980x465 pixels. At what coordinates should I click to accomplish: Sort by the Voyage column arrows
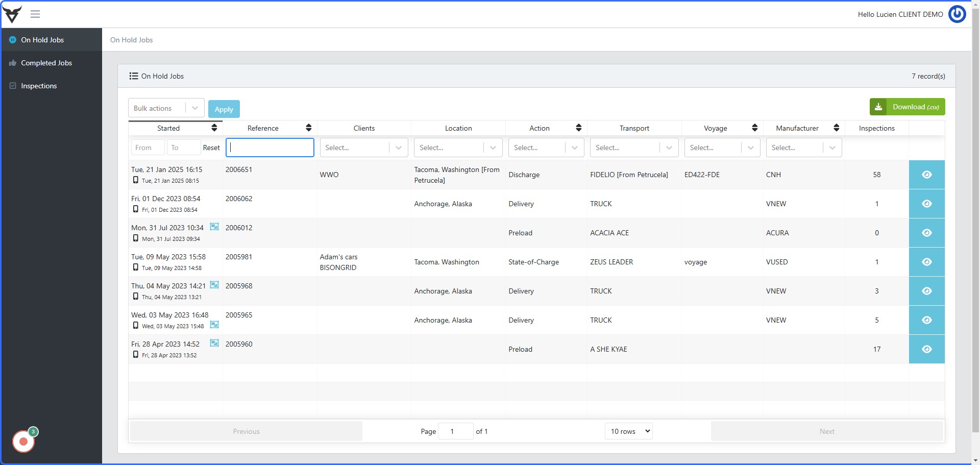tap(755, 128)
